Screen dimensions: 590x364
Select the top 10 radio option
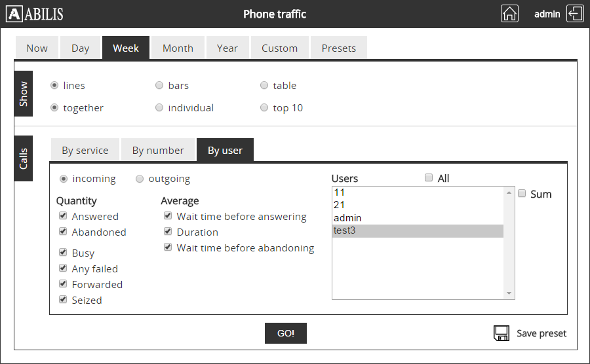[x=264, y=108]
